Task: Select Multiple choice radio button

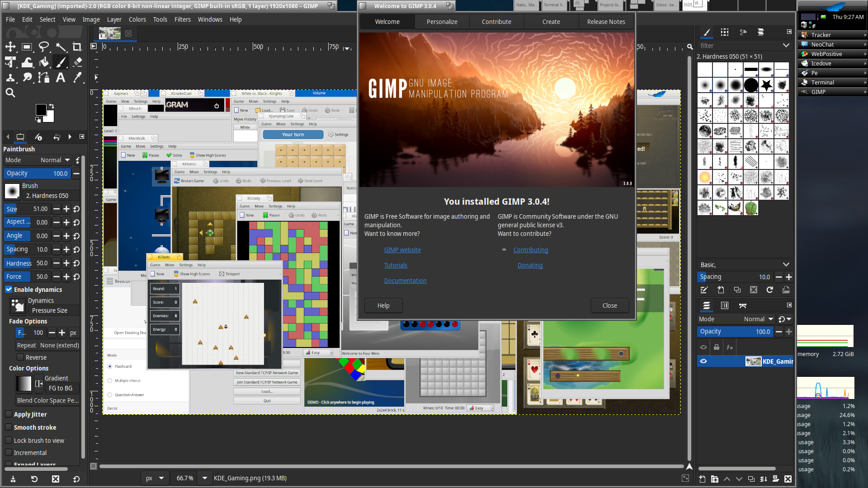Action: pyautogui.click(x=110, y=380)
